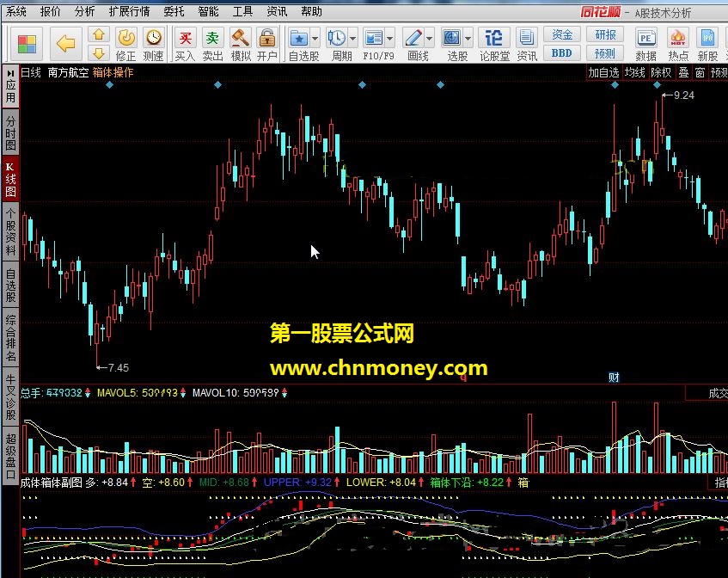The width and height of the screenshot is (728, 578).
Task: Switch to the 应用 sidebar tab
Action: pos(10,86)
